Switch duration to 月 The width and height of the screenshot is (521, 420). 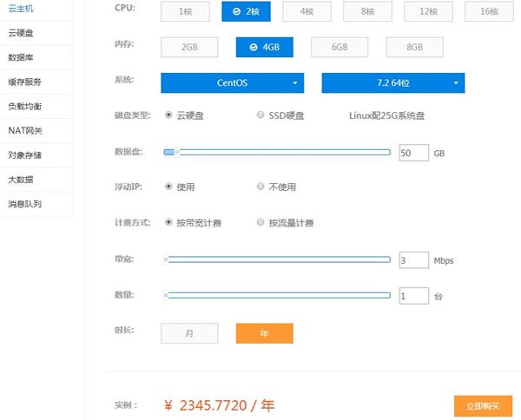coord(189,333)
